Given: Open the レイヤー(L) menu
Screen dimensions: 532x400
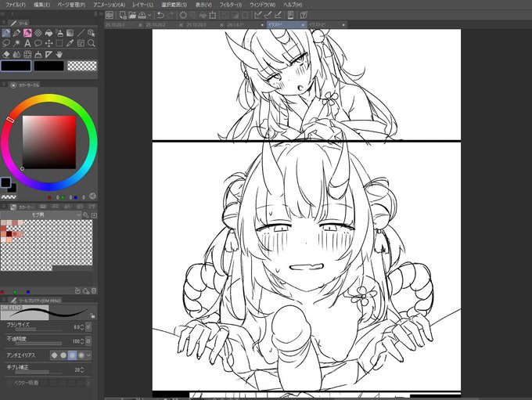Looking at the screenshot, I should coord(143,5).
